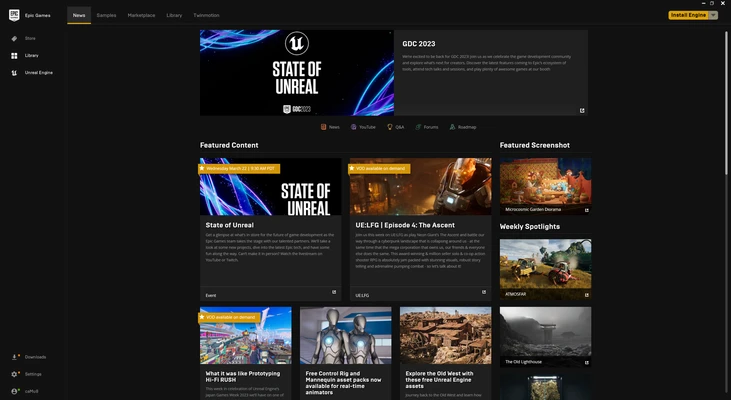Close the launcher window
Screen dimensions: 731x400
pyautogui.click(x=723, y=3)
